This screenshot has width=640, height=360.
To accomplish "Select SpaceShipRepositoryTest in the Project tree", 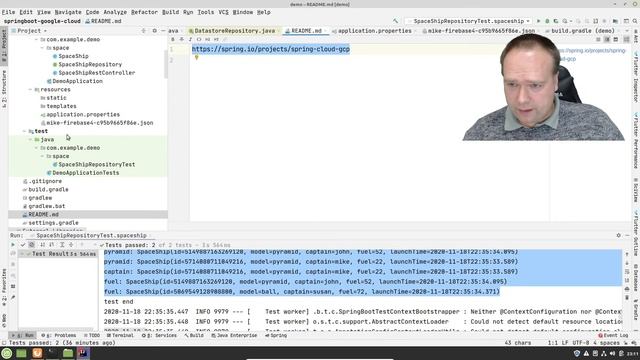I will coord(96,164).
